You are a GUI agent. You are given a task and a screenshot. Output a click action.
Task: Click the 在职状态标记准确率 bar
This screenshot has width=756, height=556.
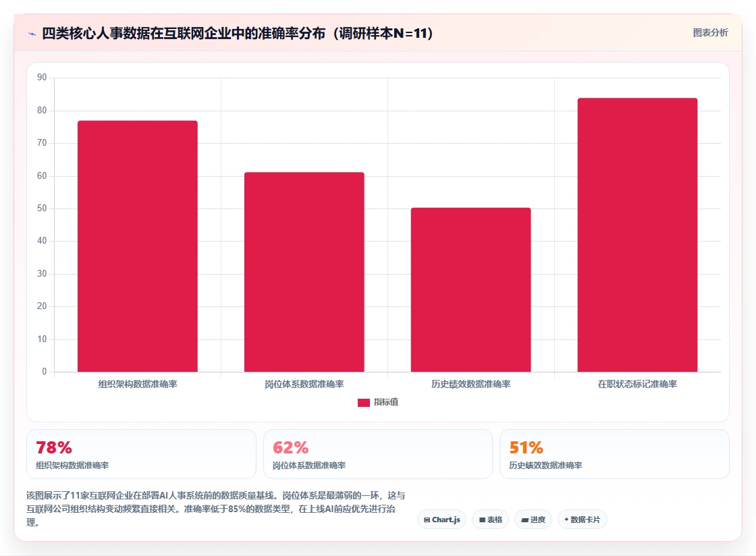click(x=637, y=235)
